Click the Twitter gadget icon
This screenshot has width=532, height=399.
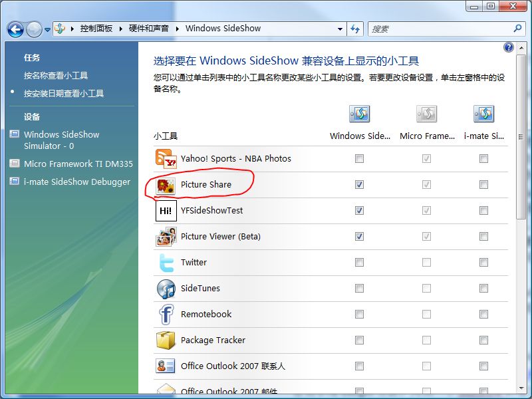click(x=166, y=263)
